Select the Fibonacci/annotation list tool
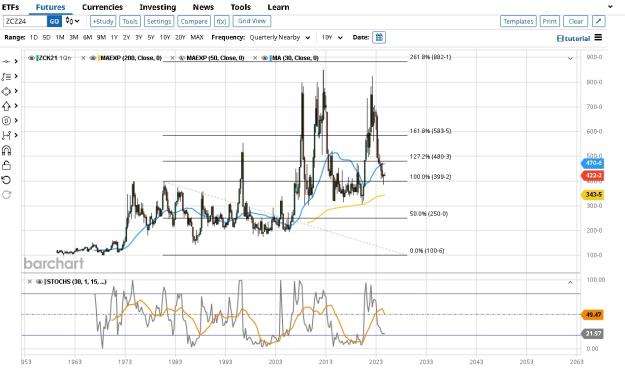The height and width of the screenshot is (369, 625). [x=6, y=77]
